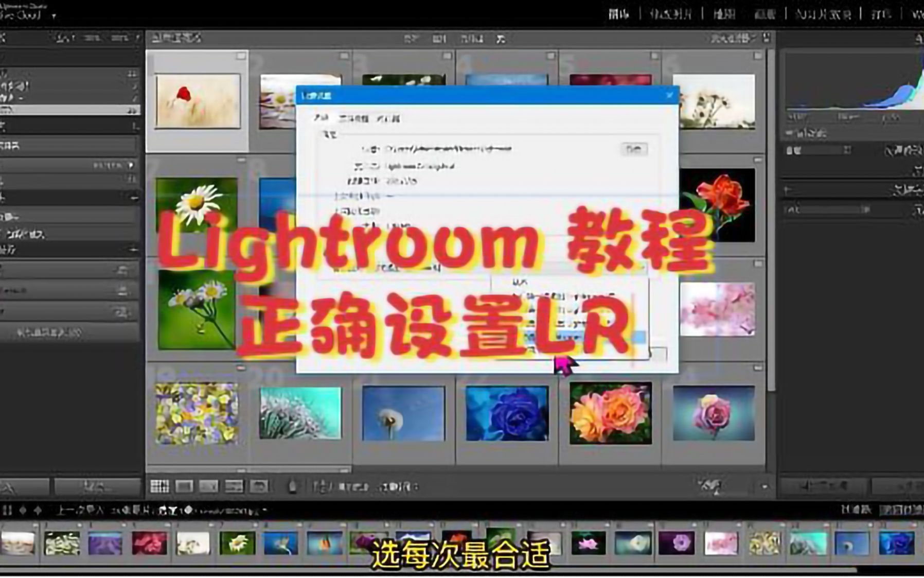
Task: Open the 幻灯片放映 Slideshow module
Action: coord(823,14)
